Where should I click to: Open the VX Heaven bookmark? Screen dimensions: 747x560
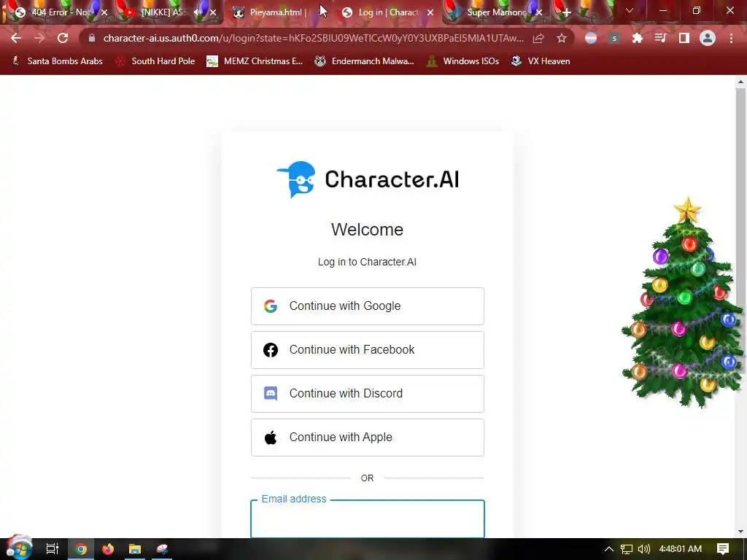pyautogui.click(x=541, y=61)
